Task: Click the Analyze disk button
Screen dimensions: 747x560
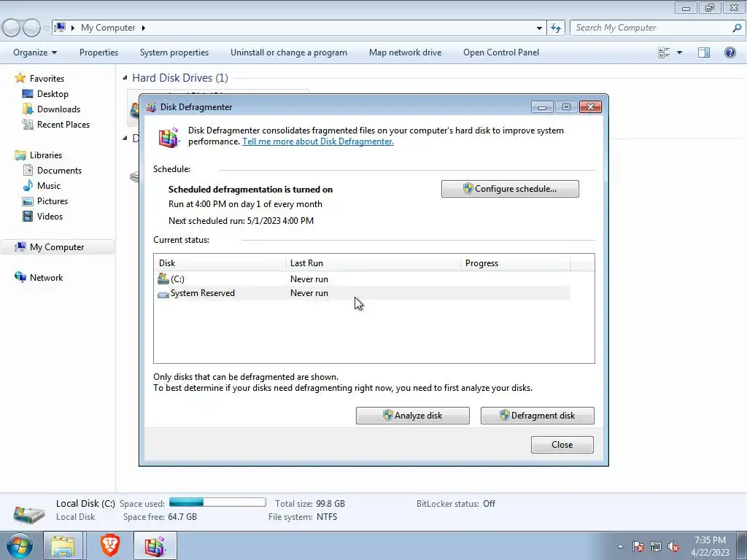Action: coord(413,415)
